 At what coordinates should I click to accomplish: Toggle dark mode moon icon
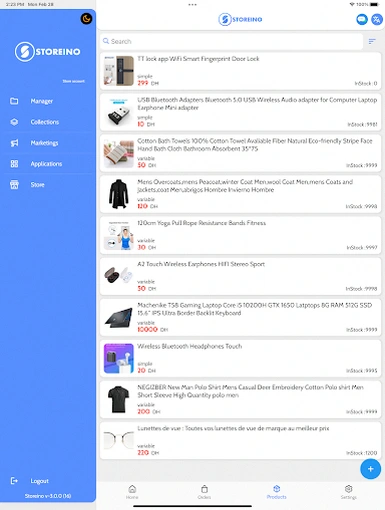86,19
